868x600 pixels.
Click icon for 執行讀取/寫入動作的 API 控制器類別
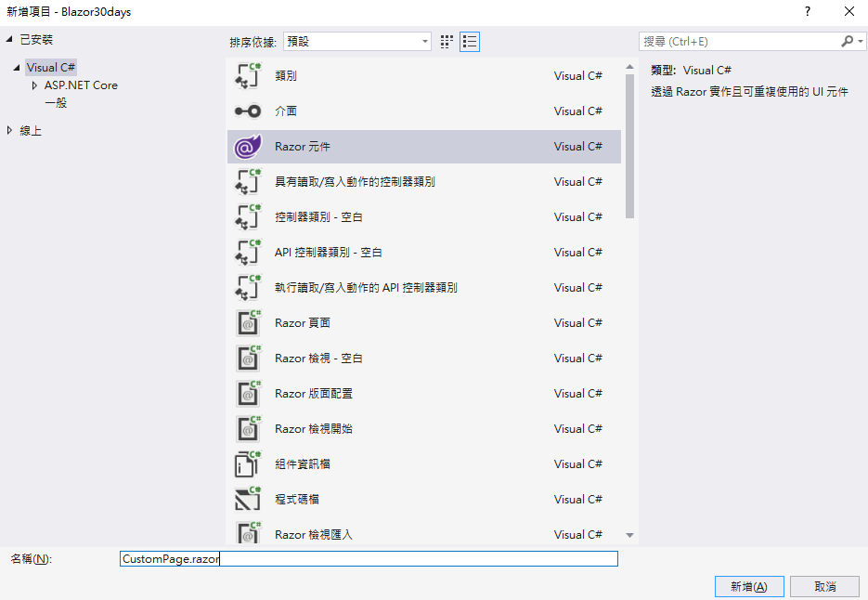point(248,288)
